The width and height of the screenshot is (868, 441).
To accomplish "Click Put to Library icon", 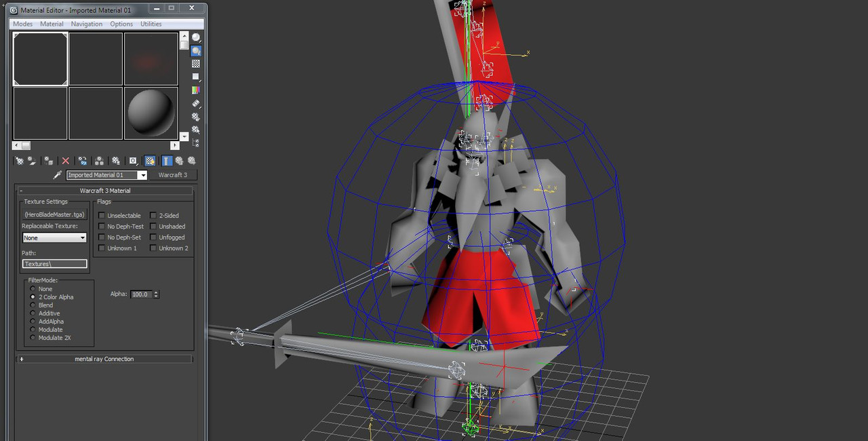I will point(116,161).
